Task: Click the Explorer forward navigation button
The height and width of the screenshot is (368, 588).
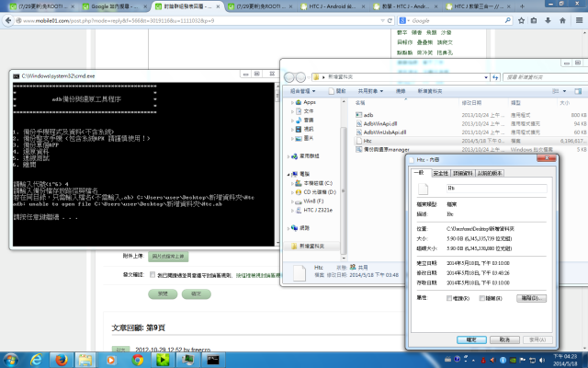Action: click(300, 77)
